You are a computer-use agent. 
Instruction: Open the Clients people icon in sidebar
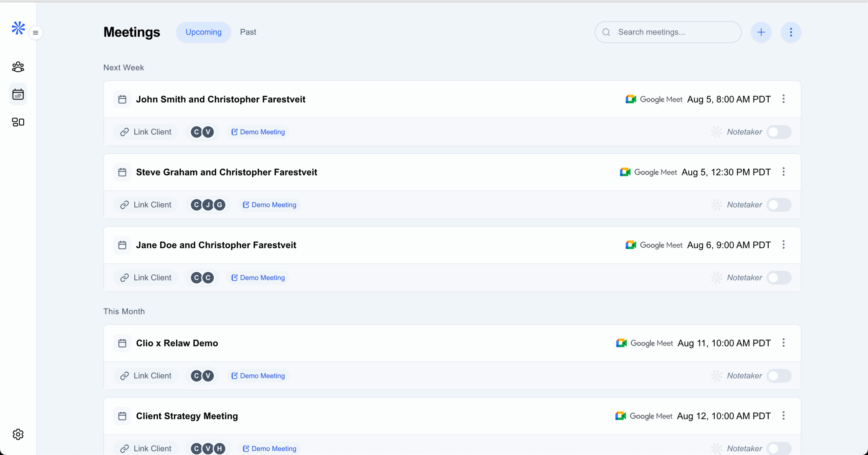[18, 67]
